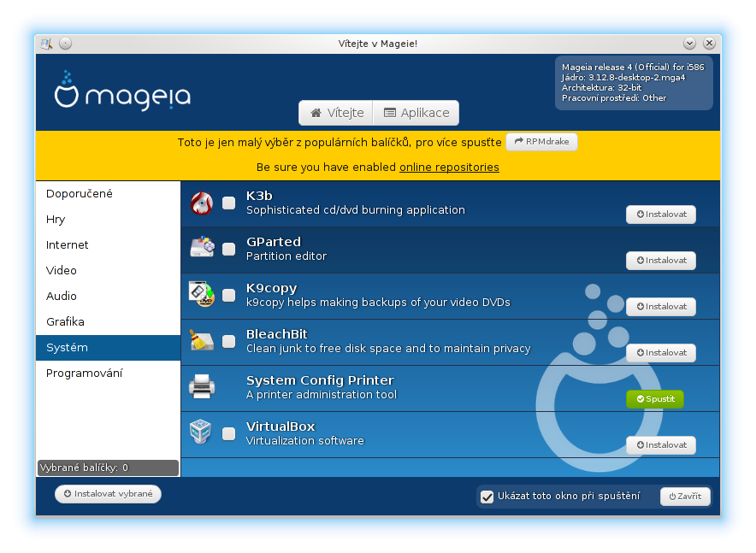Select the Hry category
This screenshot has width=756, height=553.
pyautogui.click(x=108, y=219)
